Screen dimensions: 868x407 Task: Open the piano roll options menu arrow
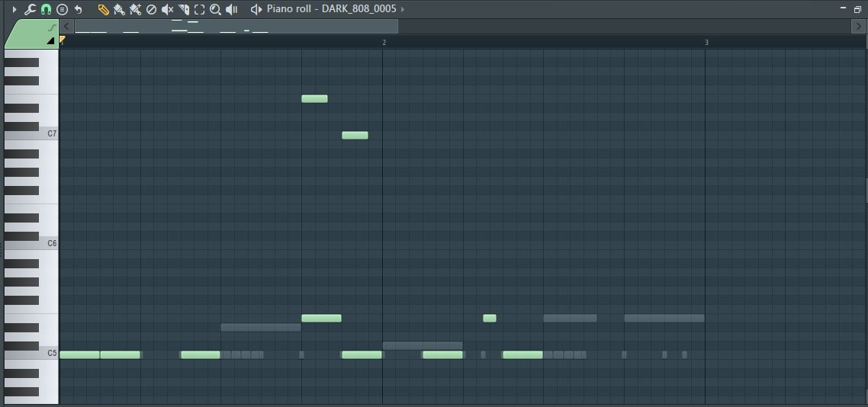(14, 9)
